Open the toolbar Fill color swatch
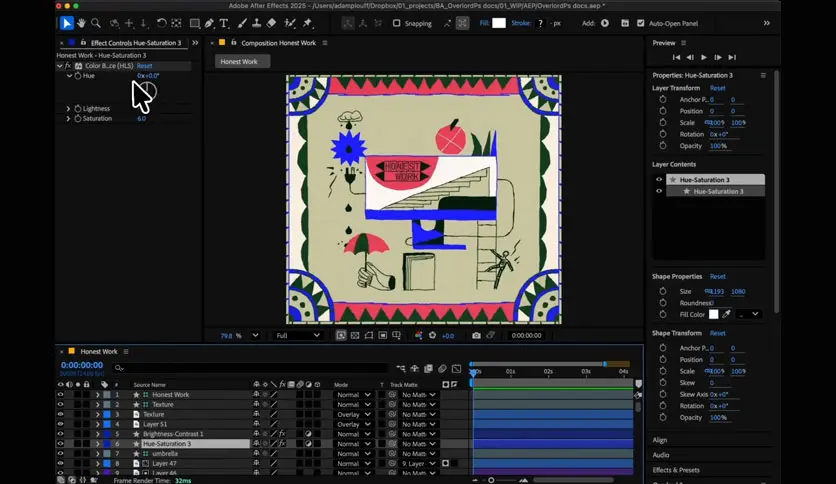Image resolution: width=836 pixels, height=484 pixels. tap(499, 23)
